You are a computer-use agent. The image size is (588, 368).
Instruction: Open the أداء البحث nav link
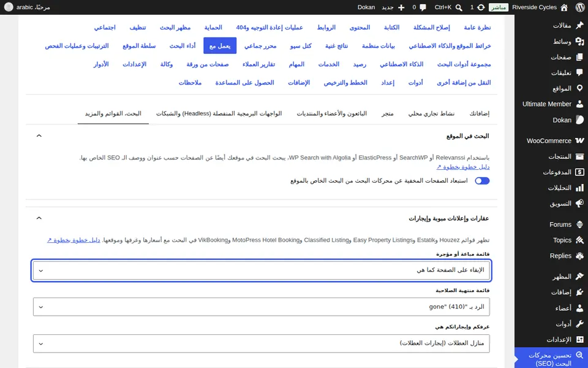(183, 46)
